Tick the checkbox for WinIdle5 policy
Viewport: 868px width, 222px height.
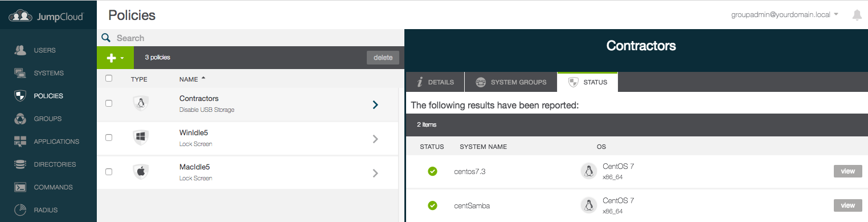(x=109, y=138)
